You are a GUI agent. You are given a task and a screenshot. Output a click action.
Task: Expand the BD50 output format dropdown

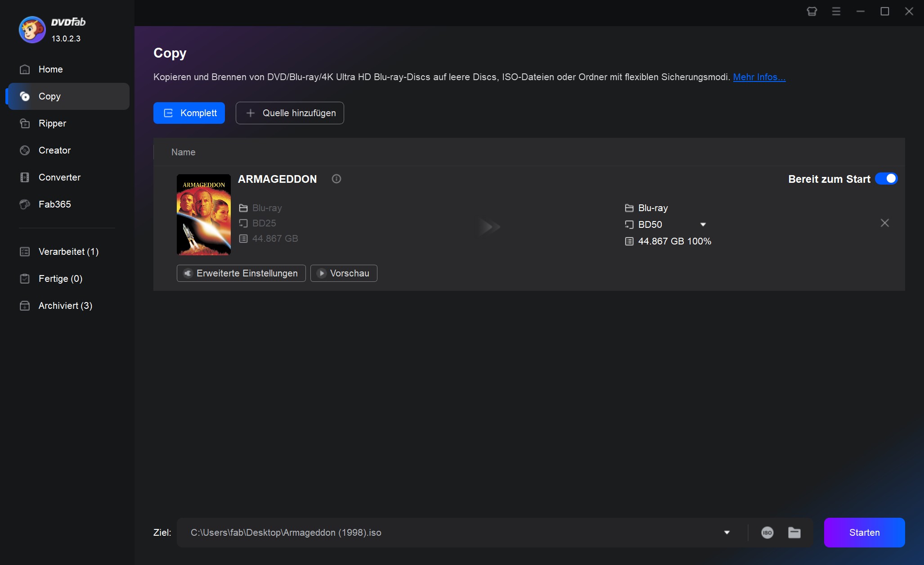click(703, 224)
